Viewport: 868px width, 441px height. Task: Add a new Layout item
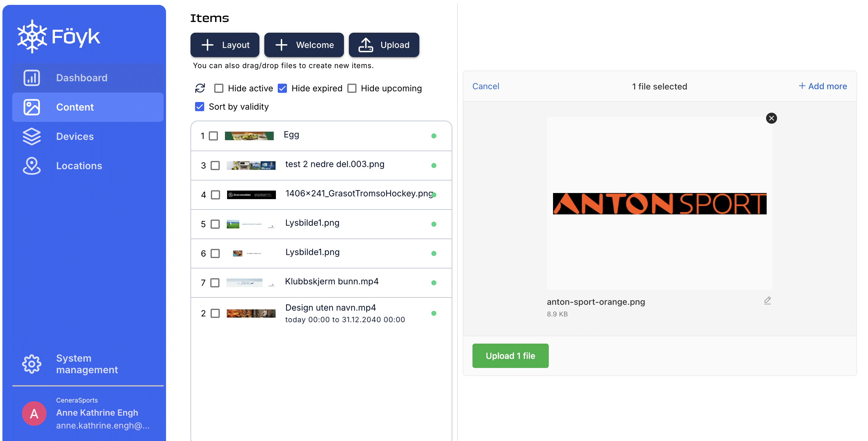[x=225, y=45]
